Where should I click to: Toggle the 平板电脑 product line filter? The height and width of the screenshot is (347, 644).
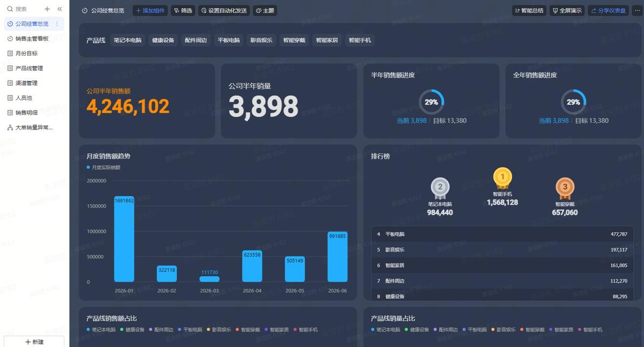[x=229, y=40]
